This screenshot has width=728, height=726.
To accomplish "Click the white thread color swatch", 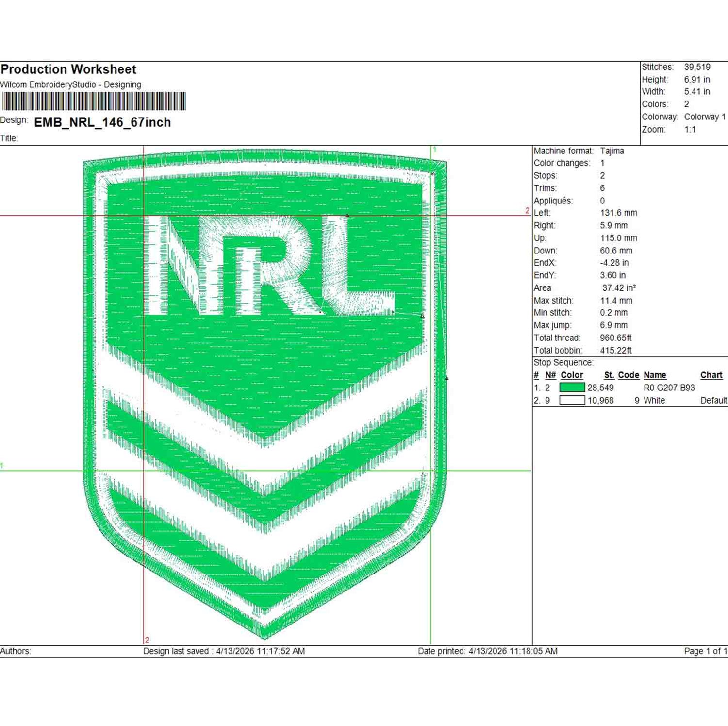I will click(572, 400).
